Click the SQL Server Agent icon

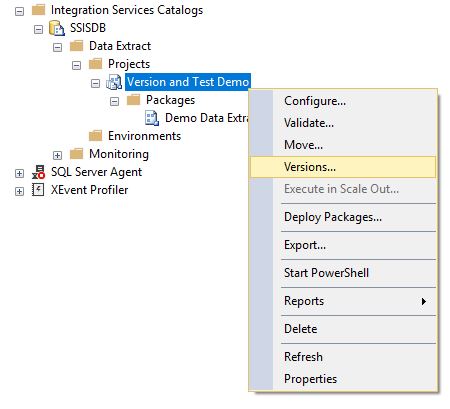(38, 172)
